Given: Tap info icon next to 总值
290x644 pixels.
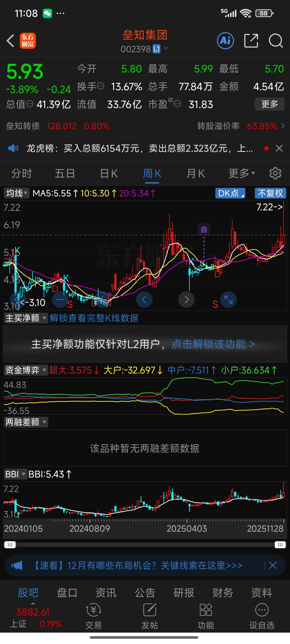Looking at the screenshot, I should pyautogui.click(x=29, y=104).
